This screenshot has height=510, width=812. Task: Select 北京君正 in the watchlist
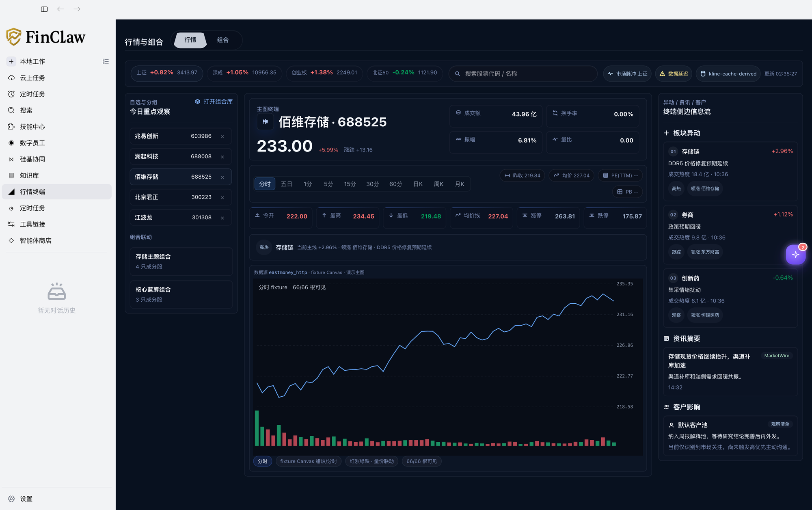pos(181,197)
